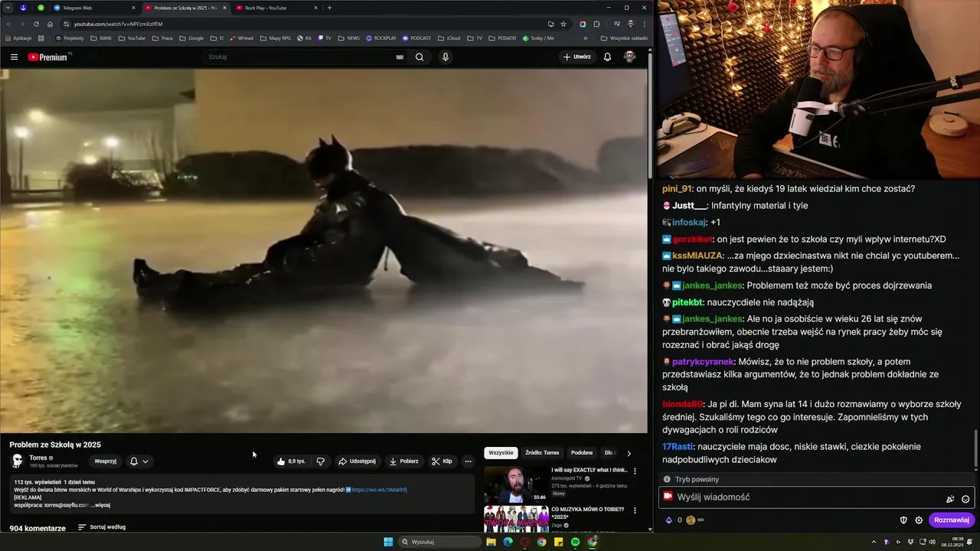Open the on-screen keyboard in search box
980x551 pixels.
400,57
